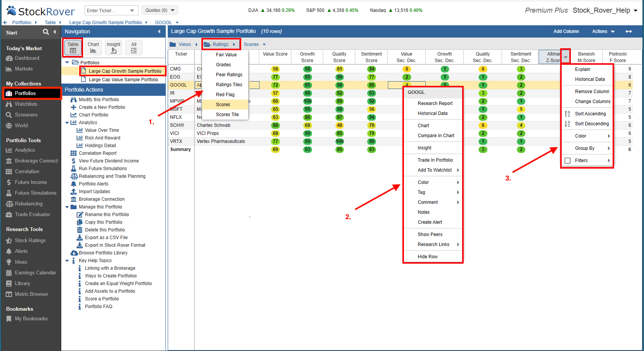Viewport: 644px width, 351px height.
Task: Open the Ratings views folder
Action: pyautogui.click(x=221, y=44)
